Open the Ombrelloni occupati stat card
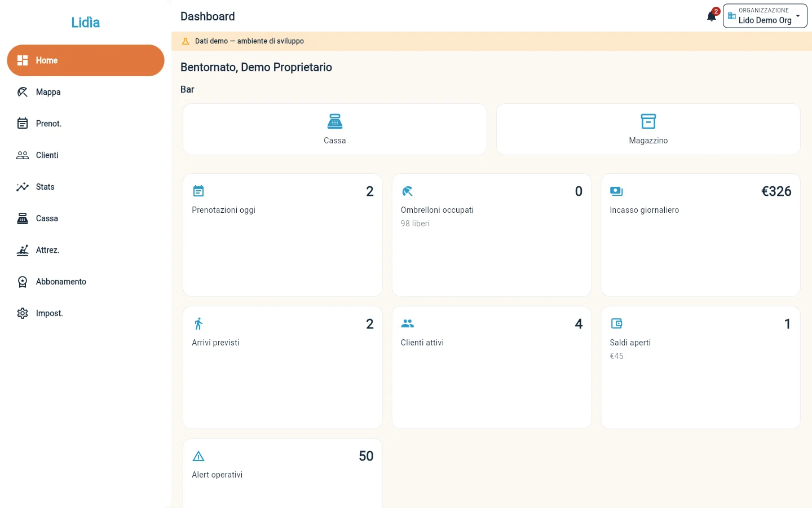The height and width of the screenshot is (508, 812). [x=492, y=235]
